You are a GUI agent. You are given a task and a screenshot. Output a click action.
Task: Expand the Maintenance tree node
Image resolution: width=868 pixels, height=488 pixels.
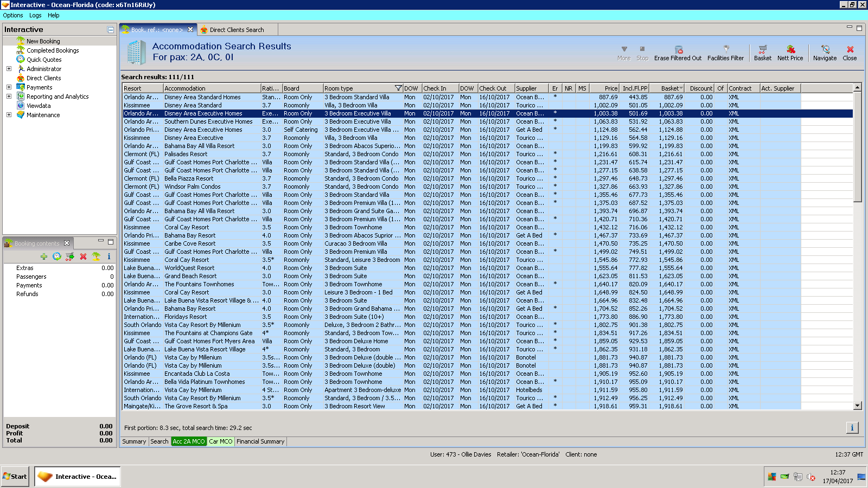[x=9, y=115]
